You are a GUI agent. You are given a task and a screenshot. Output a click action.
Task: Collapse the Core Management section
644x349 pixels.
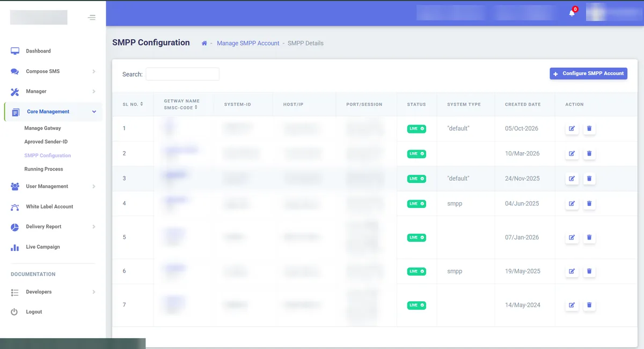(x=94, y=112)
